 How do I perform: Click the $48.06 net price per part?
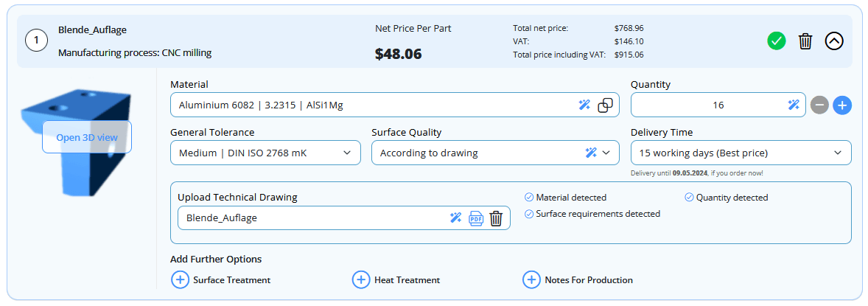coord(398,53)
